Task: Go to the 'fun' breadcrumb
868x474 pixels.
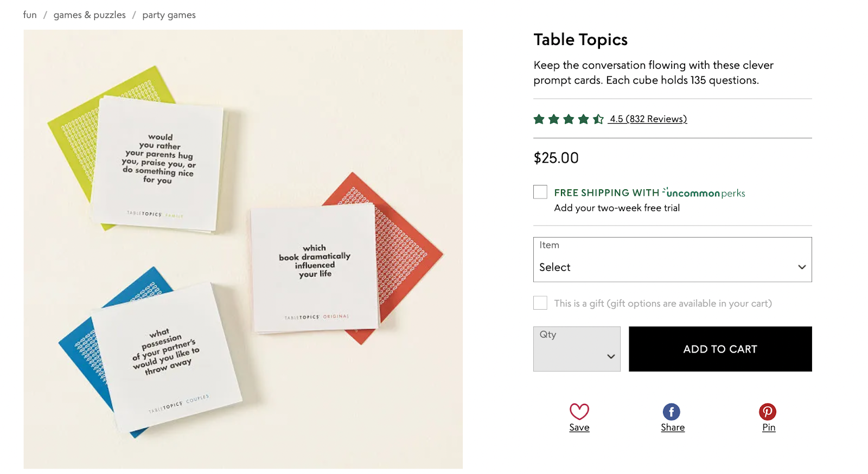Action: click(x=30, y=15)
